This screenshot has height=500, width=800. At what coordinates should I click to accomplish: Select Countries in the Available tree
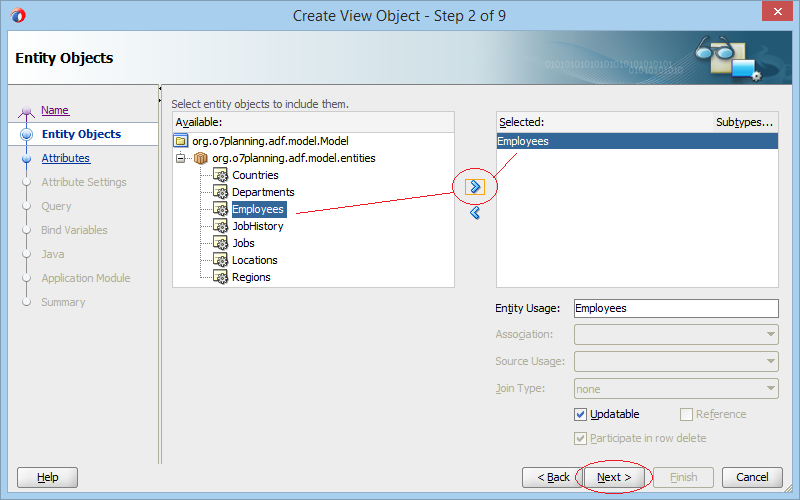click(x=255, y=175)
